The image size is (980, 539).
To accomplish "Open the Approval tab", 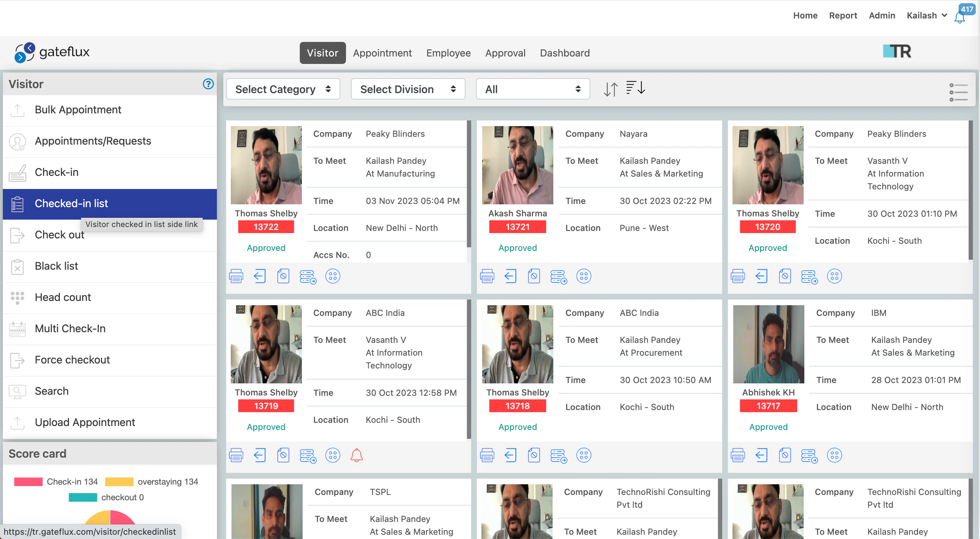I will 505,53.
